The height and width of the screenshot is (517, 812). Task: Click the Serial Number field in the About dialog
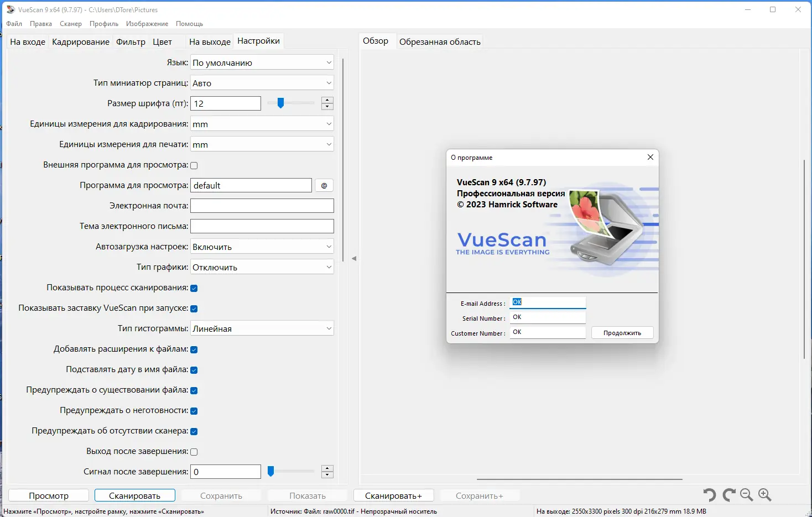(x=547, y=317)
